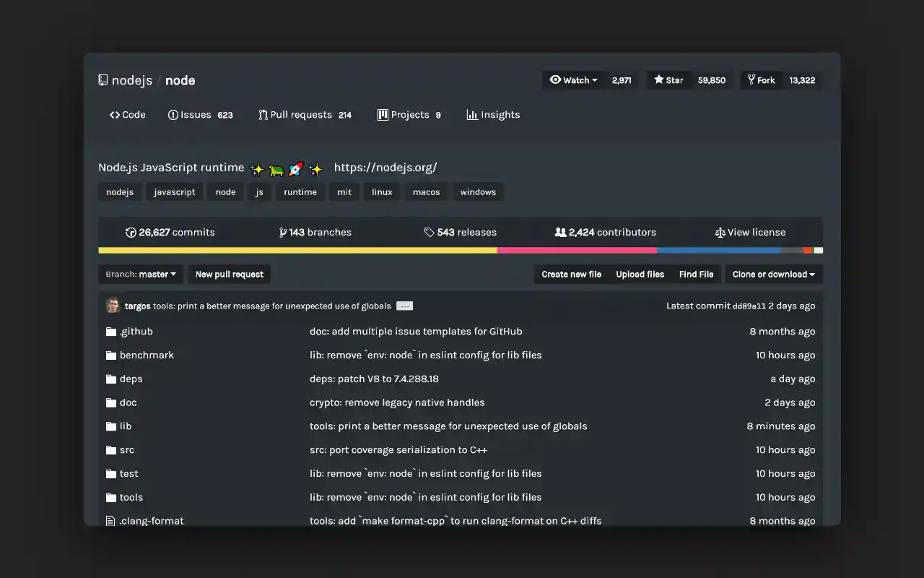Image resolution: width=924 pixels, height=578 pixels.
Task: Click the .github folder icon
Action: pos(110,332)
